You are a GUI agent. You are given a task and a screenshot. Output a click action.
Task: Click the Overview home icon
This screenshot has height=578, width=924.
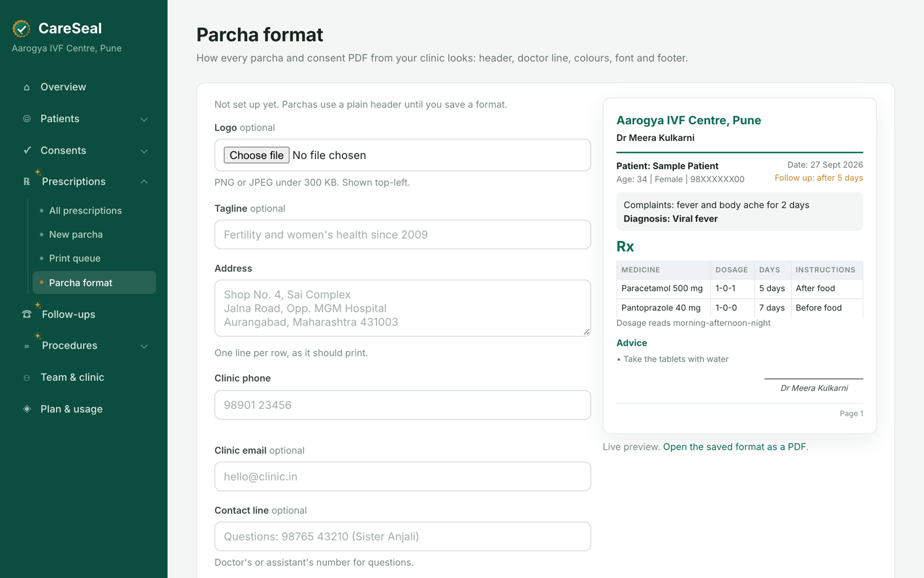click(27, 87)
